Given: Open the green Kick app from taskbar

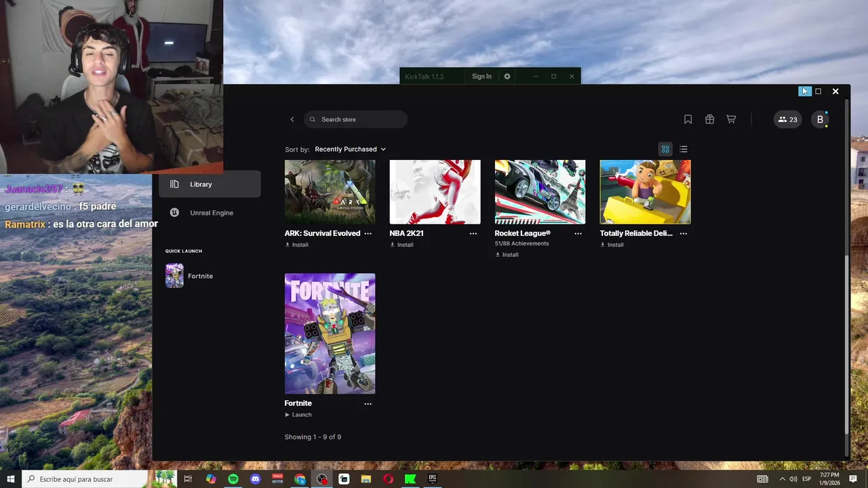Looking at the screenshot, I should 410,479.
